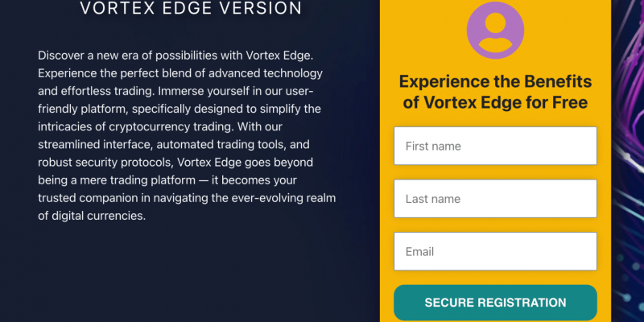Viewport: 644px width, 322px height.
Task: Click the purple user avatar icon
Action: coord(495,31)
